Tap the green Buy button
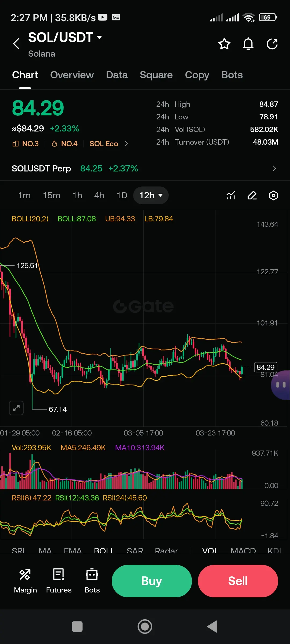The height and width of the screenshot is (644, 290). point(152,581)
